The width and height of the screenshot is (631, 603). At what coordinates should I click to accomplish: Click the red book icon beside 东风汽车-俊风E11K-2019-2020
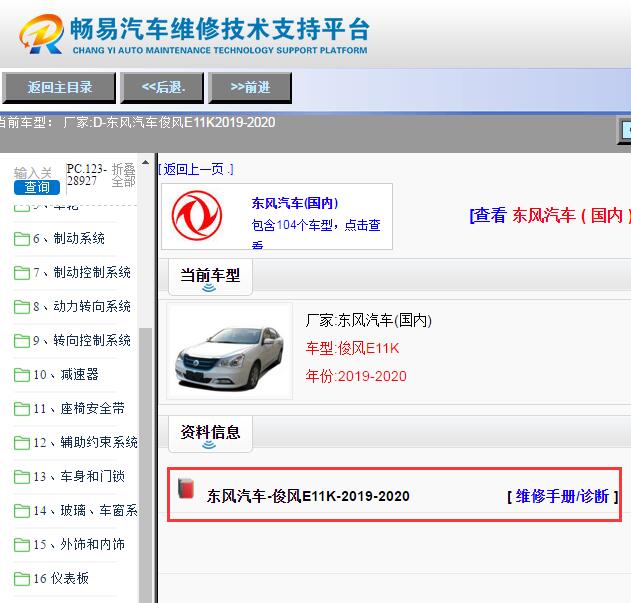[186, 488]
